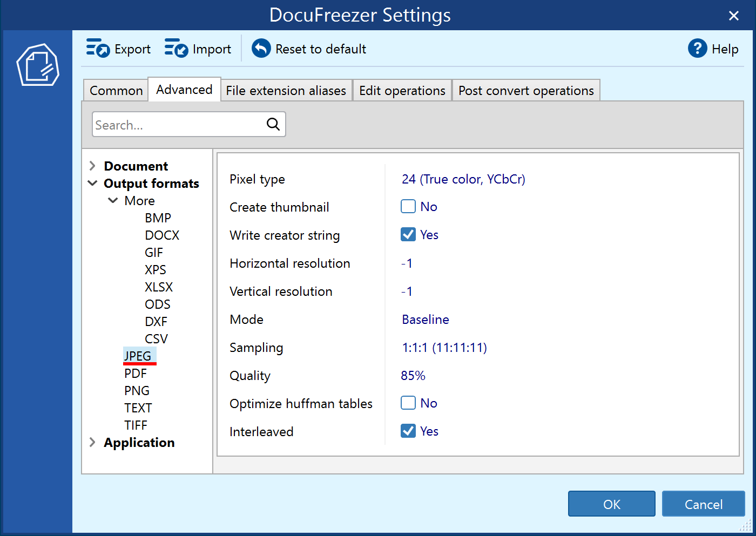
Task: Click the magnifier icon in the search box
Action: (x=273, y=124)
